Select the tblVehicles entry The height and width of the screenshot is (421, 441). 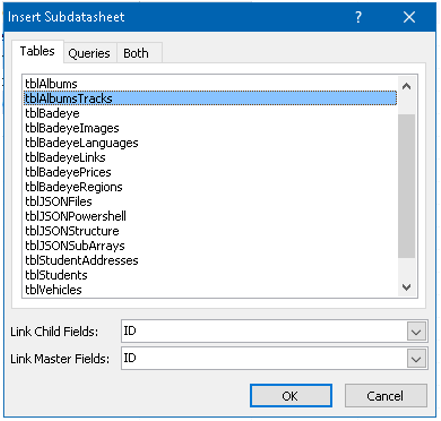coord(210,290)
